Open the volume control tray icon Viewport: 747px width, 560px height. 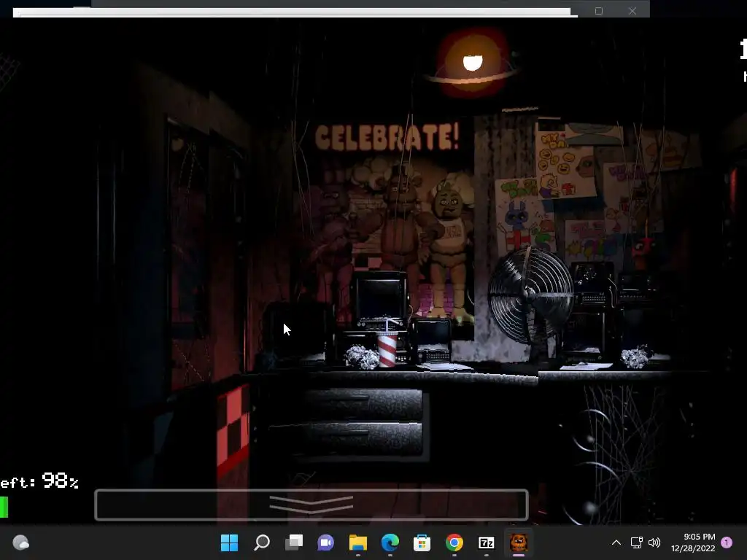[x=654, y=542]
